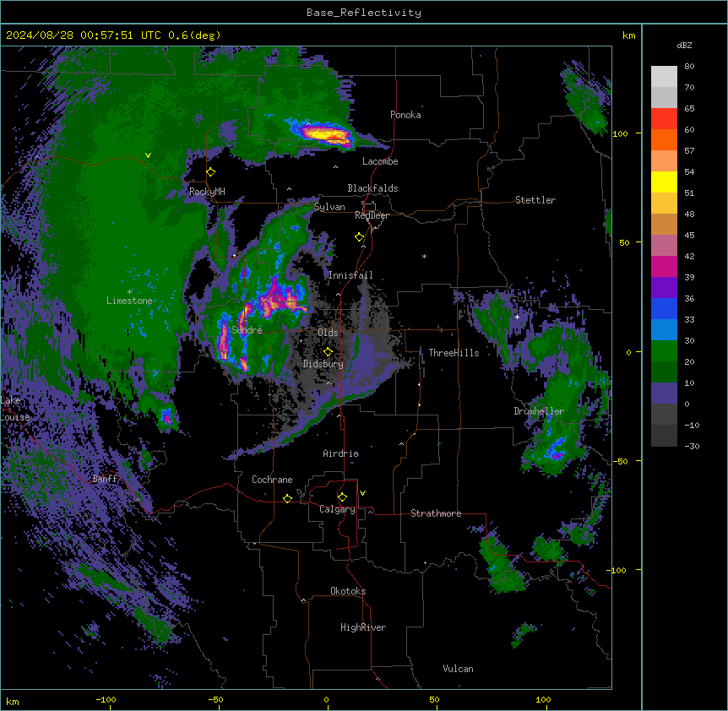Click the 0.6(deg) elevation angle text
Viewport: 728px width, 711px height.
click(194, 35)
